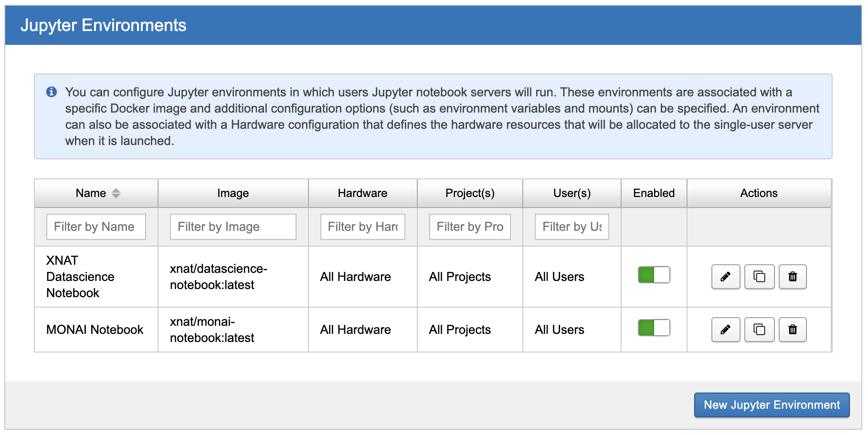Open the pencil edit icon for MONAI Notebook
Image resolution: width=868 pixels, height=435 pixels.
tap(725, 329)
